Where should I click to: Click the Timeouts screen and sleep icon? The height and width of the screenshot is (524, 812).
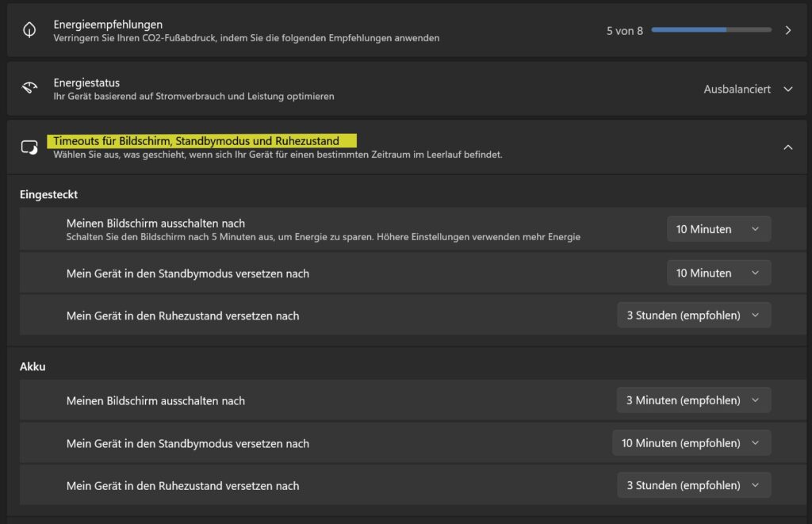point(29,147)
